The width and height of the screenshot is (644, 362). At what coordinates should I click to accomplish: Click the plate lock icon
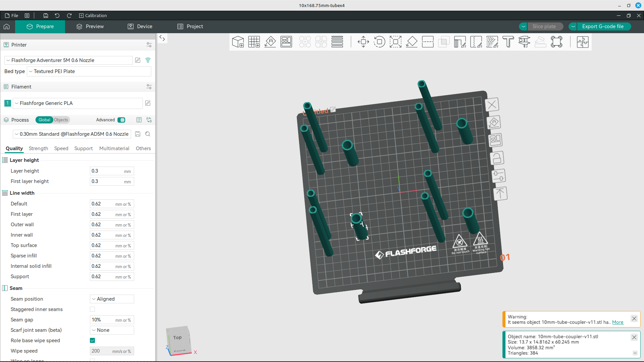(x=497, y=158)
